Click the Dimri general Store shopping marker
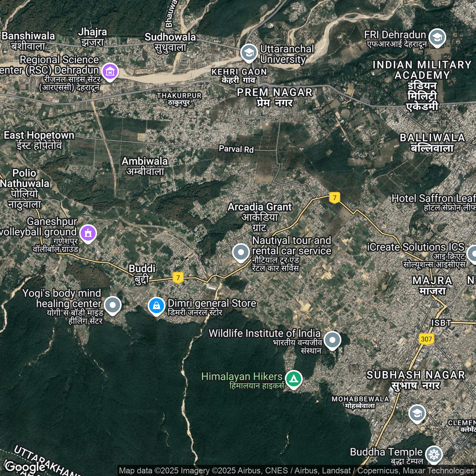This screenshot has width=476, height=476. tap(157, 306)
